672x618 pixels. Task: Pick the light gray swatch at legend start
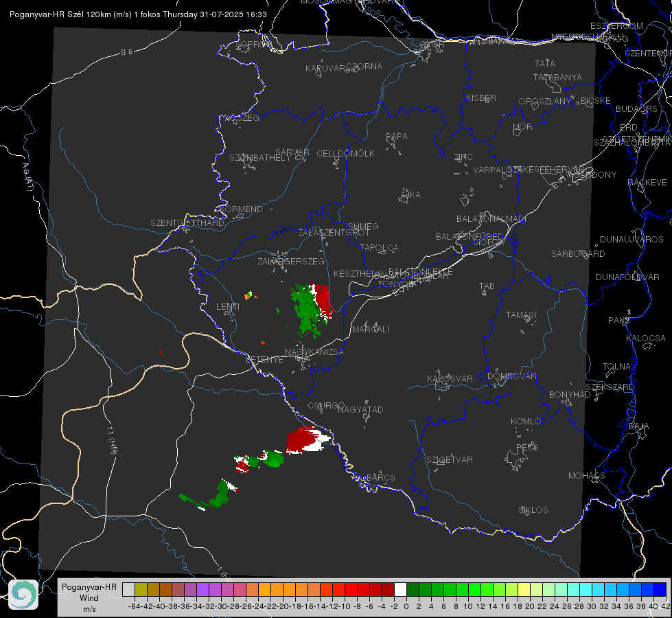click(128, 589)
